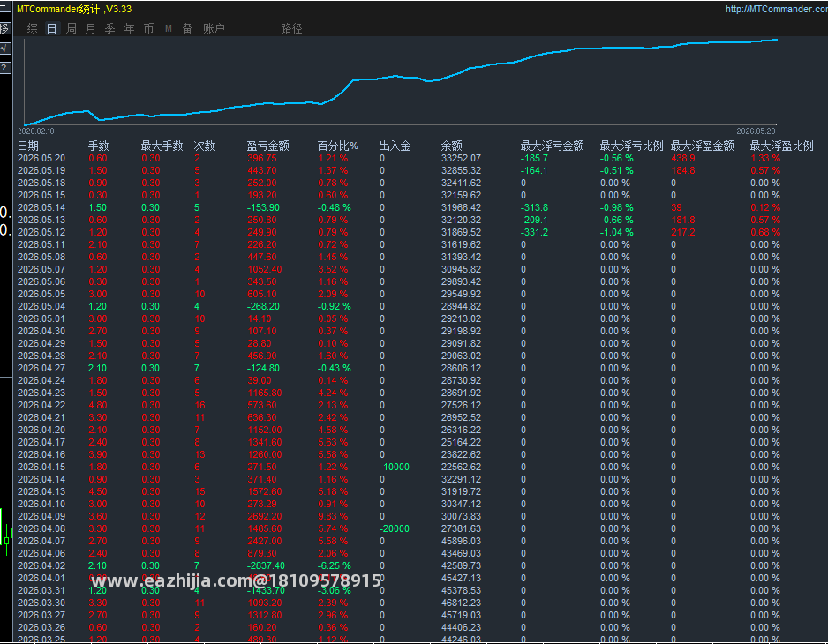Click the 手数 column header
Image resolution: width=828 pixels, height=644 pixels.
tap(98, 146)
